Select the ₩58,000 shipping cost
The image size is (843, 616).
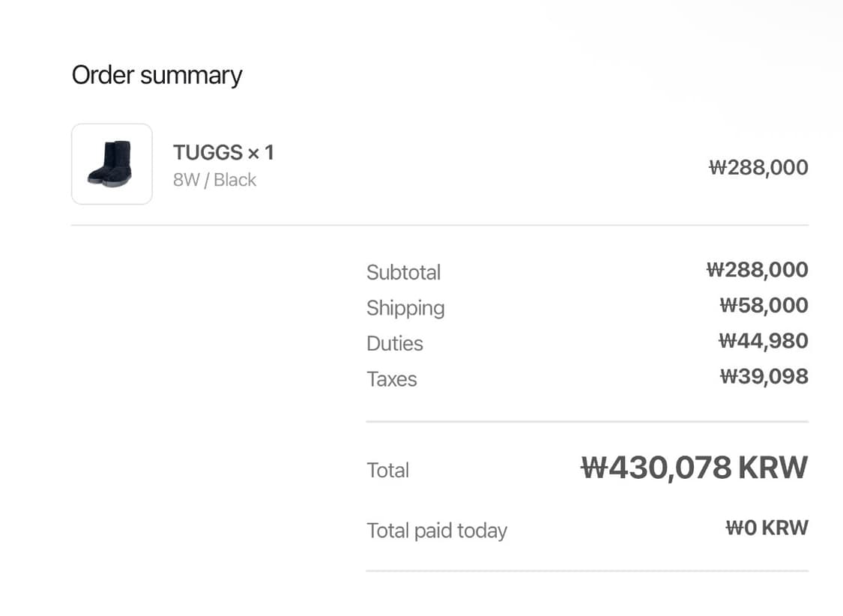764,305
